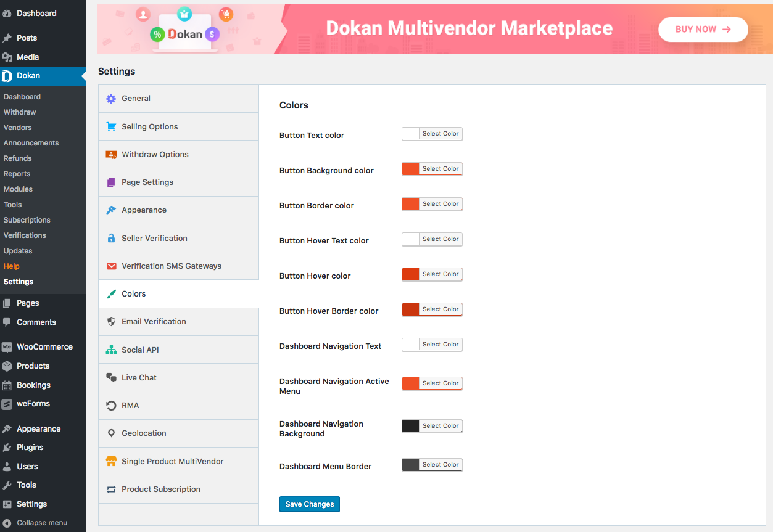This screenshot has height=532, width=773.
Task: Open Select Color for Dashboard Navigation Active Menu
Action: pos(440,383)
